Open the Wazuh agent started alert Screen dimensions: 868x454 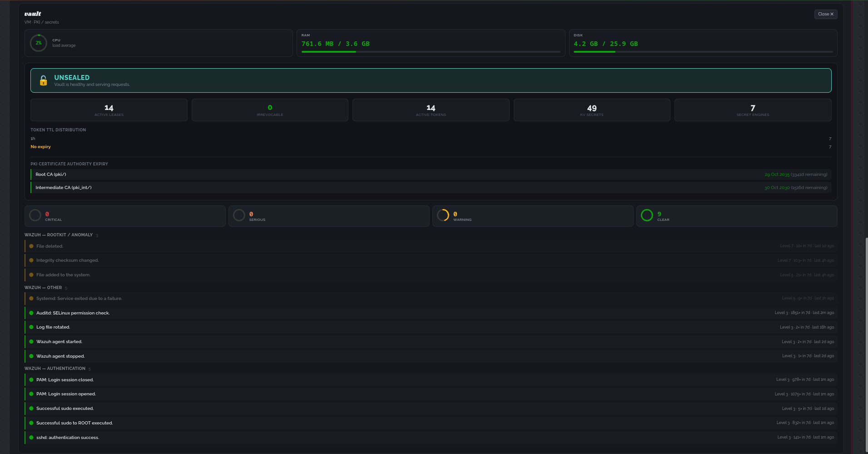[x=431, y=342]
